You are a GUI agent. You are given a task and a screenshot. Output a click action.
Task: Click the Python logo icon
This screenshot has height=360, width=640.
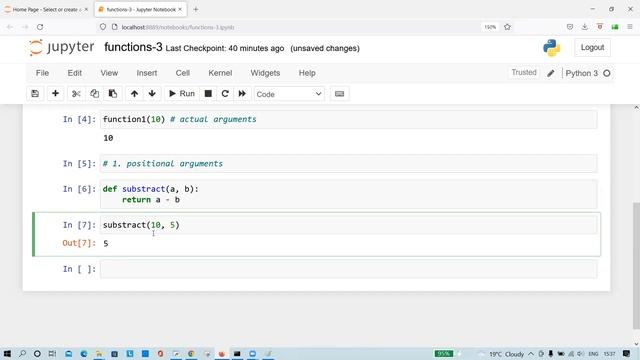tap(551, 48)
